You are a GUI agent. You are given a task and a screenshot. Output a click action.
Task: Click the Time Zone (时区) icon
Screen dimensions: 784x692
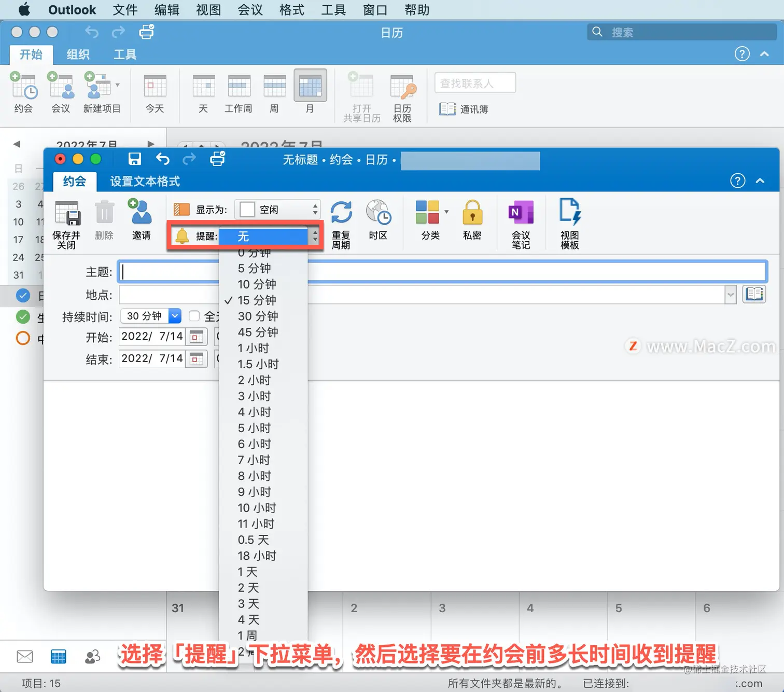[378, 212]
